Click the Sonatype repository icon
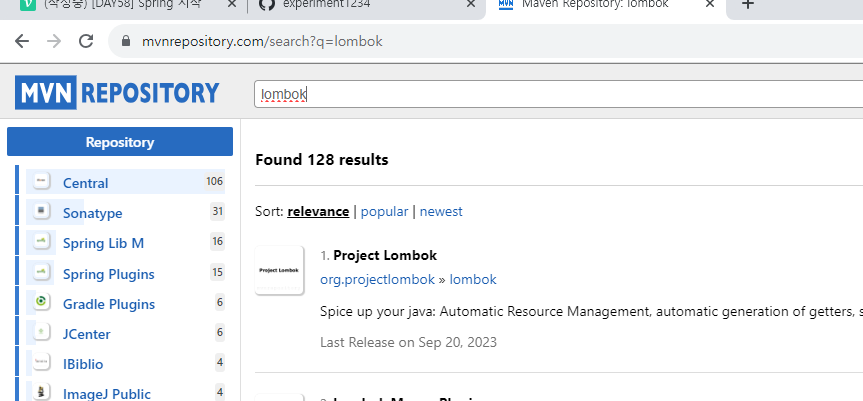The image size is (863, 401). point(41,211)
